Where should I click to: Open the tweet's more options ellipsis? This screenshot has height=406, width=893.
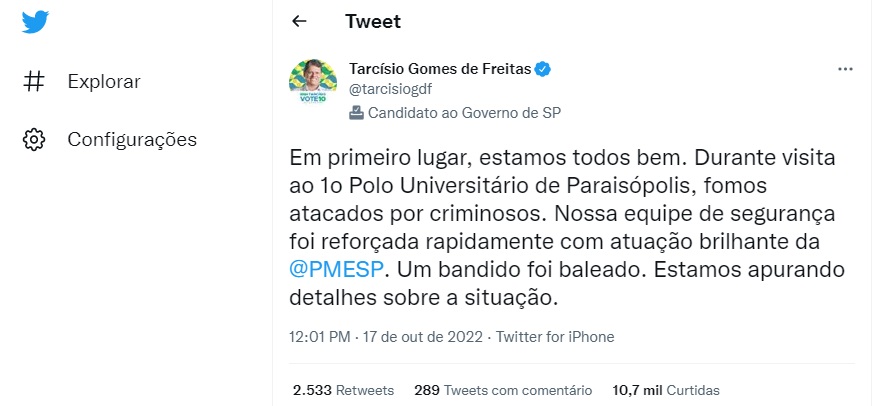845,69
